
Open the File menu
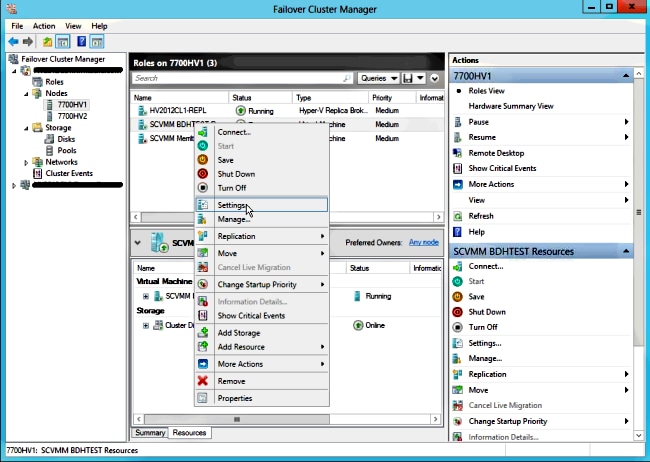point(17,26)
